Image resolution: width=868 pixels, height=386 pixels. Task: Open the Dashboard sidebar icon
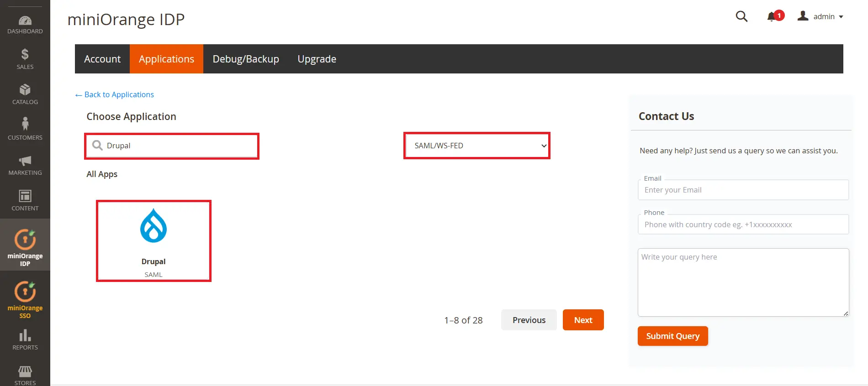click(25, 25)
